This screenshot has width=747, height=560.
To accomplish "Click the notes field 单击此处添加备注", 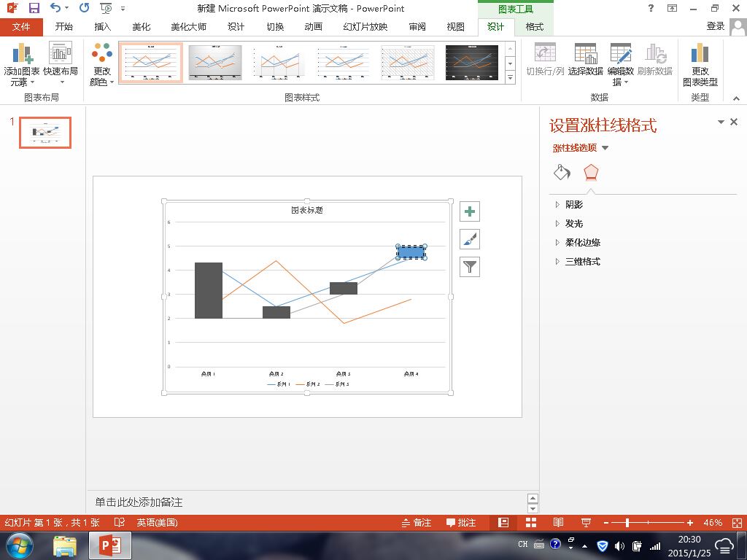I will (x=139, y=502).
